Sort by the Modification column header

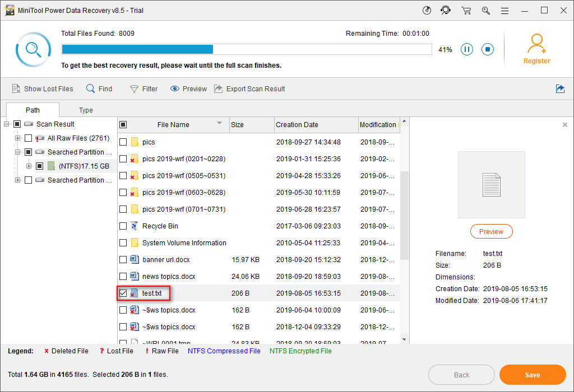point(379,125)
